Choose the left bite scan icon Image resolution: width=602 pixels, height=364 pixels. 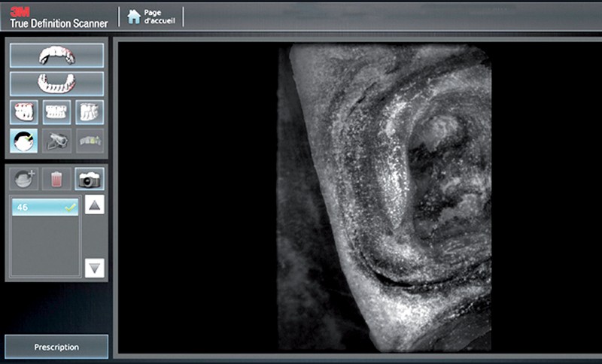(x=24, y=112)
